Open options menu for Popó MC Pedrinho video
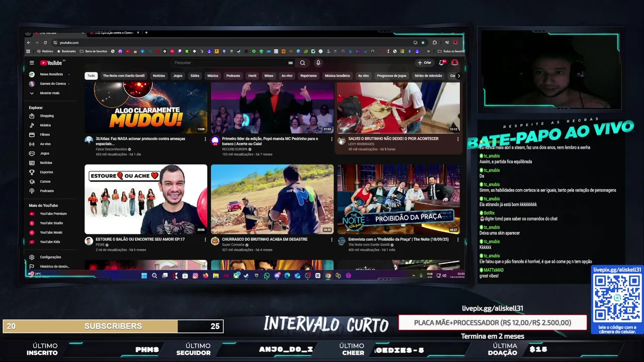The height and width of the screenshot is (362, 644). point(332,139)
